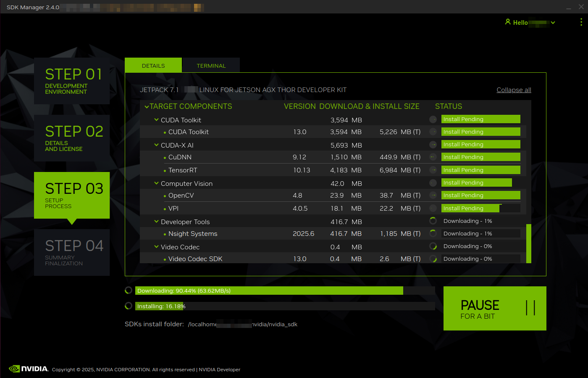
Task: Click the status indicator next to CuDNN
Action: pos(433,157)
